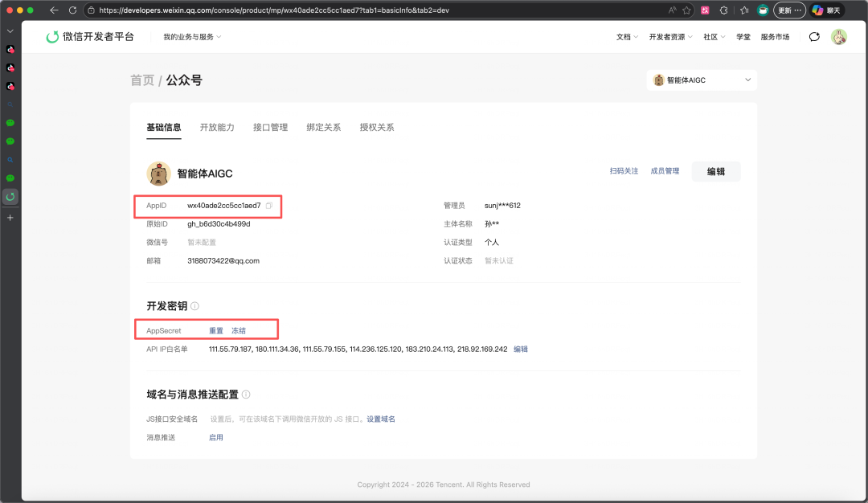
Task: View site info via address bar lock icon
Action: click(92, 10)
